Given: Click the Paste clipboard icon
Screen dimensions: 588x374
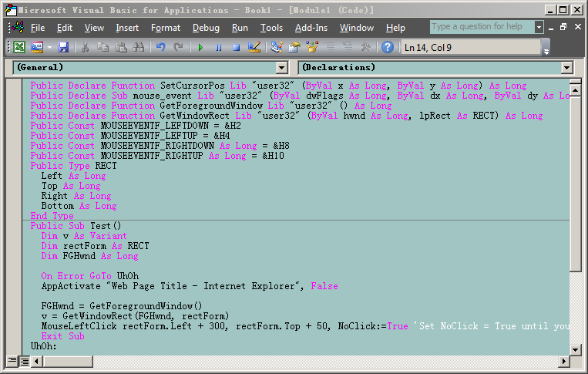Looking at the screenshot, I should click(x=121, y=47).
